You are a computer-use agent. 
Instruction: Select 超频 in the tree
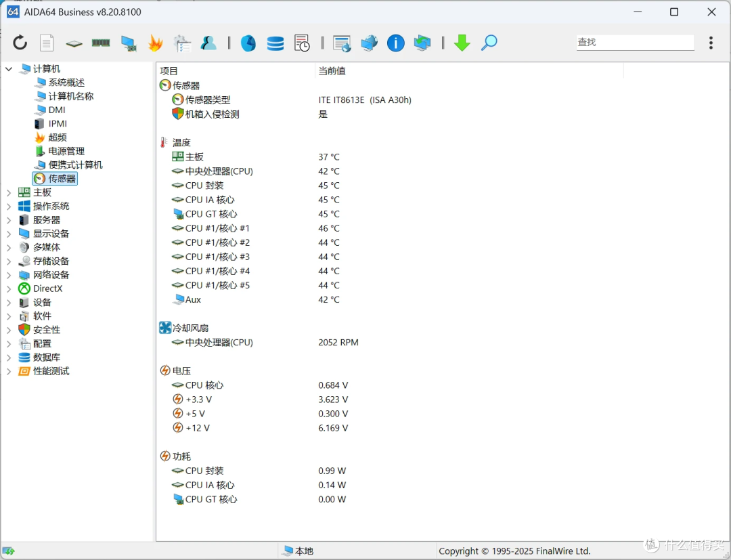58,137
